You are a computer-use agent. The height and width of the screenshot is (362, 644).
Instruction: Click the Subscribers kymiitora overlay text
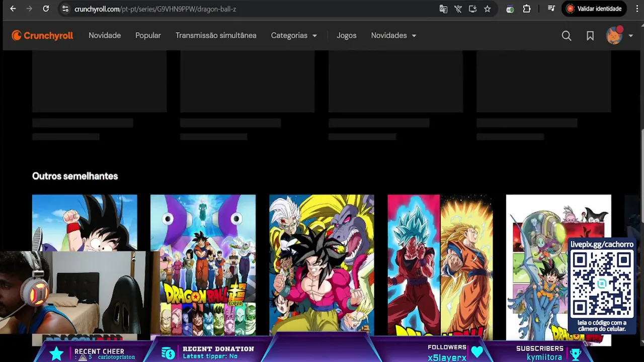click(540, 352)
